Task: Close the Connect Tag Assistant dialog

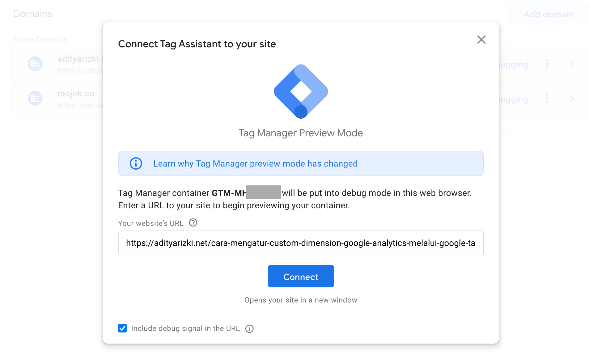Action: pos(481,40)
